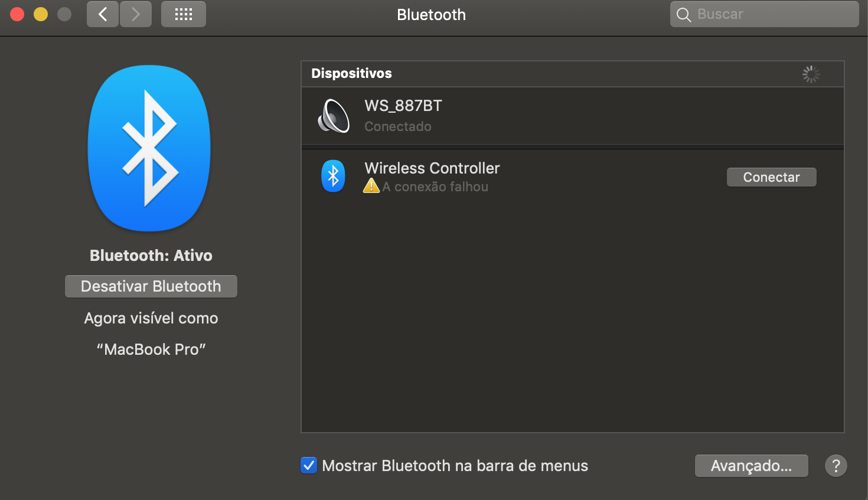Select the Wireless Controller device name
This screenshot has height=500, width=868.
[x=432, y=168]
